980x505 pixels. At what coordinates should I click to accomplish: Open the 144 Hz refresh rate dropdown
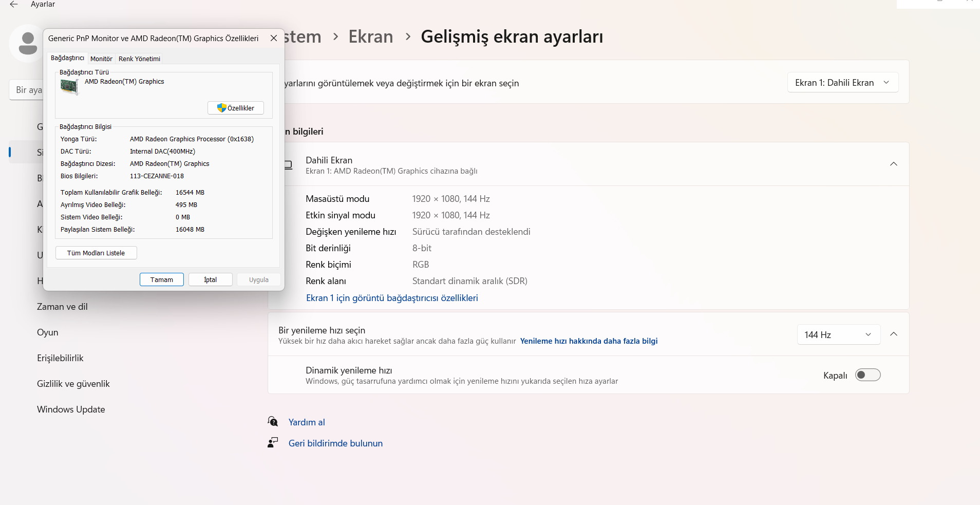coord(838,335)
